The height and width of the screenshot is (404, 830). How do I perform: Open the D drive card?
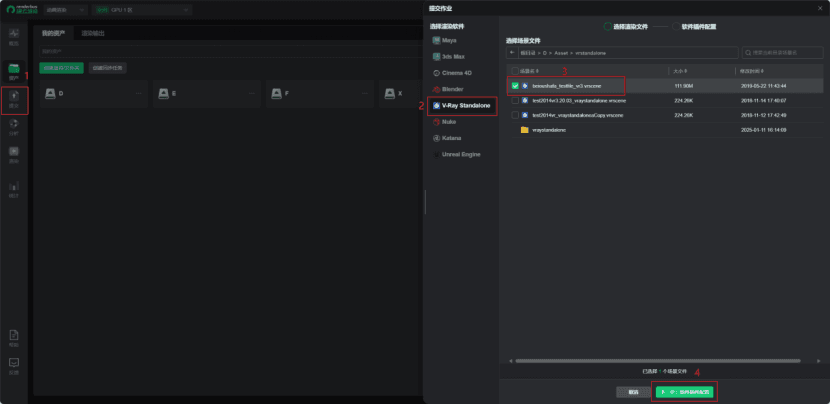point(94,94)
